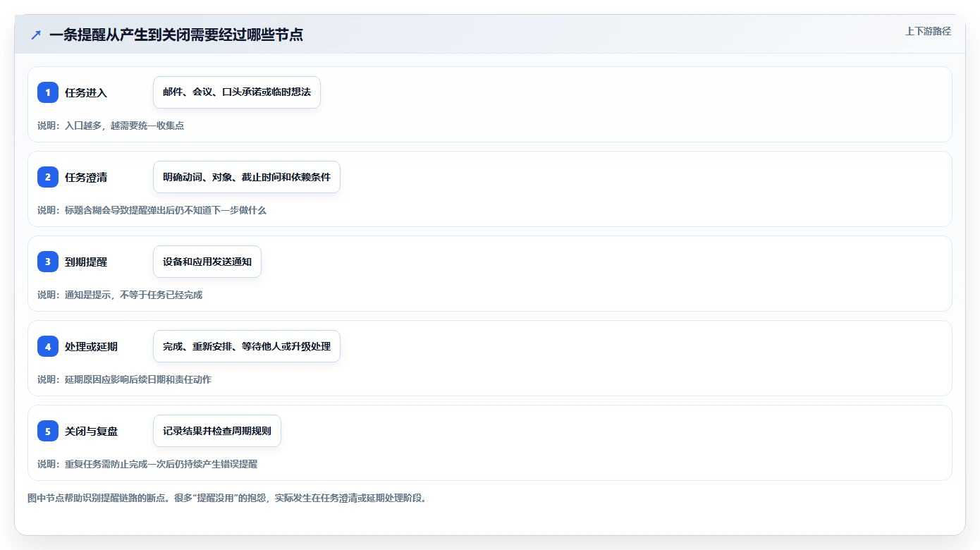
Task: Click the 处理或延期 step label
Action: (91, 346)
